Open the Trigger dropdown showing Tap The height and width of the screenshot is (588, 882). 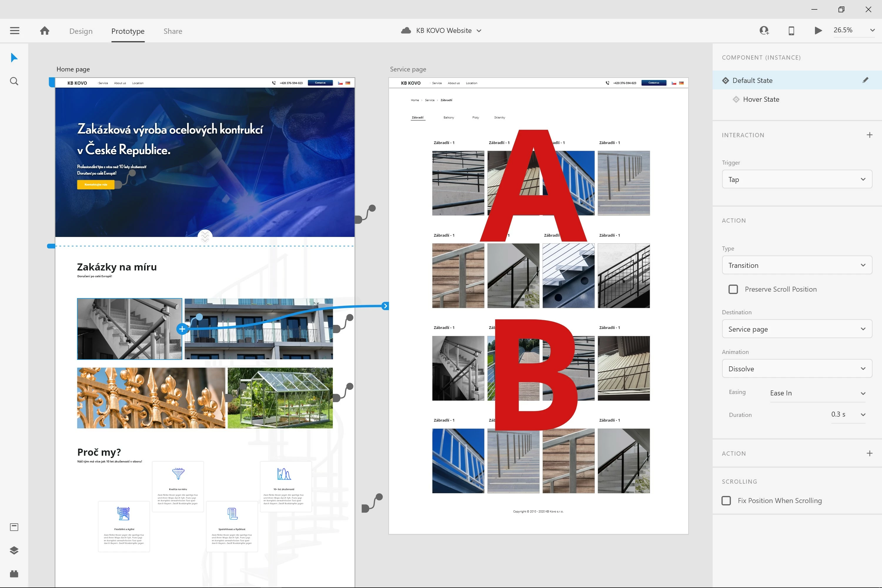click(x=796, y=179)
